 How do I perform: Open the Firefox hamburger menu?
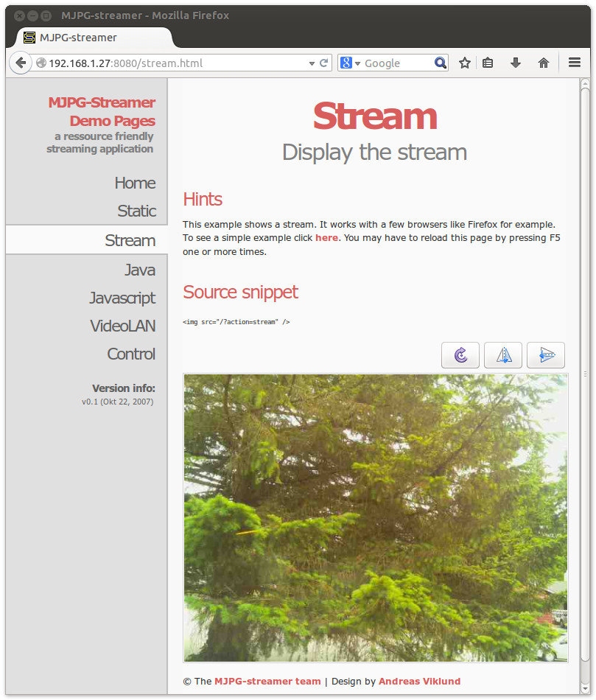point(575,63)
